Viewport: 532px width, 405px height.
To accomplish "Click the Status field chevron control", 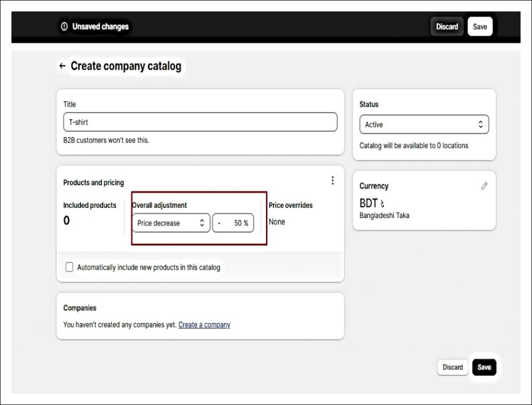I will 481,124.
